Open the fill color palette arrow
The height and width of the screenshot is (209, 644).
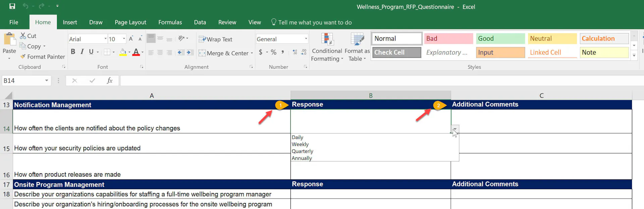pos(129,52)
